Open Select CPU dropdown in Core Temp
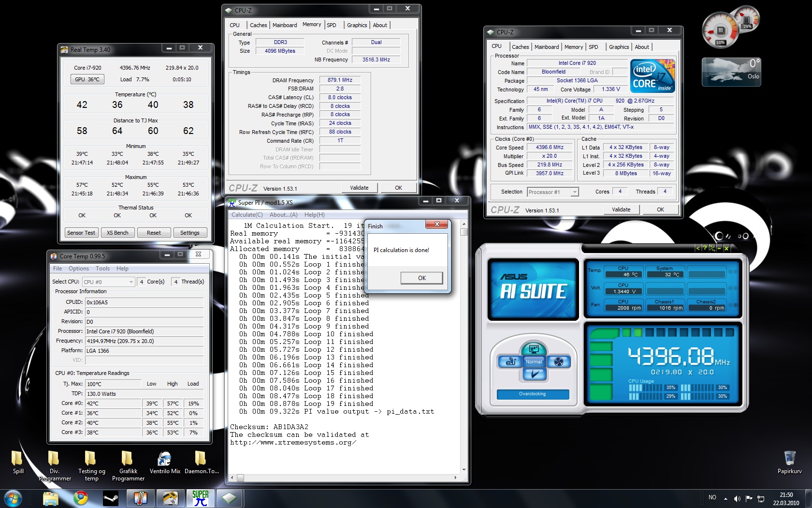Viewport: 812px width, 508px height. click(x=108, y=282)
